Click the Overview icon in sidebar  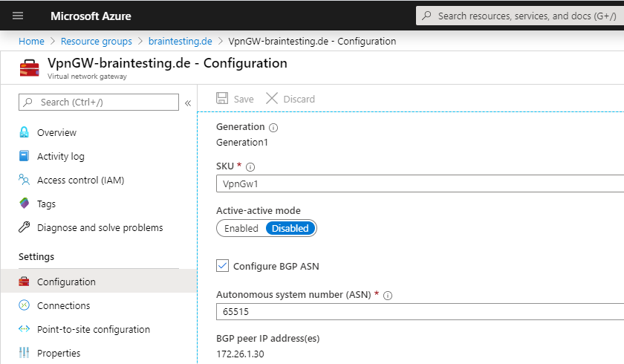tap(24, 132)
